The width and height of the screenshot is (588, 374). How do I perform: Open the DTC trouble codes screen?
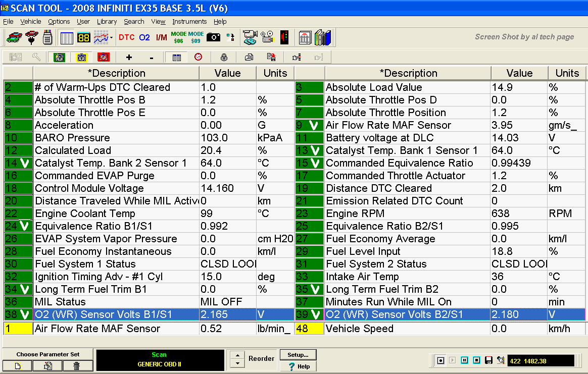pos(126,37)
